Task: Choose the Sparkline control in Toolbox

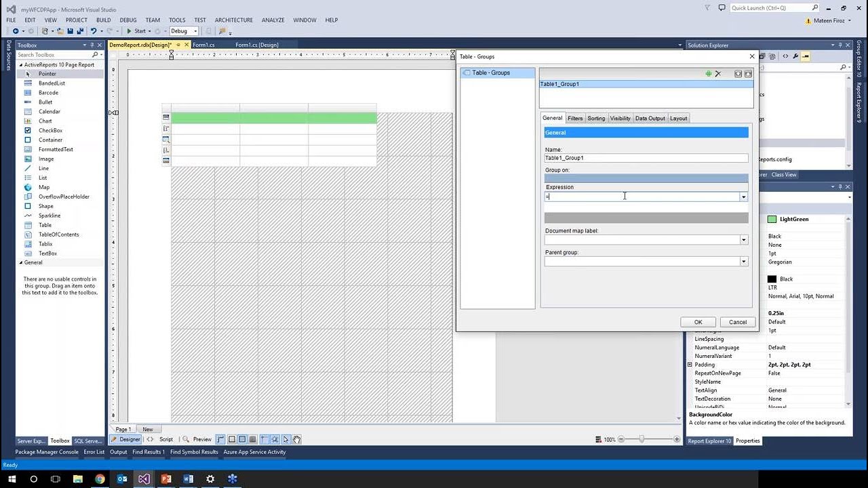Action: 50,216
